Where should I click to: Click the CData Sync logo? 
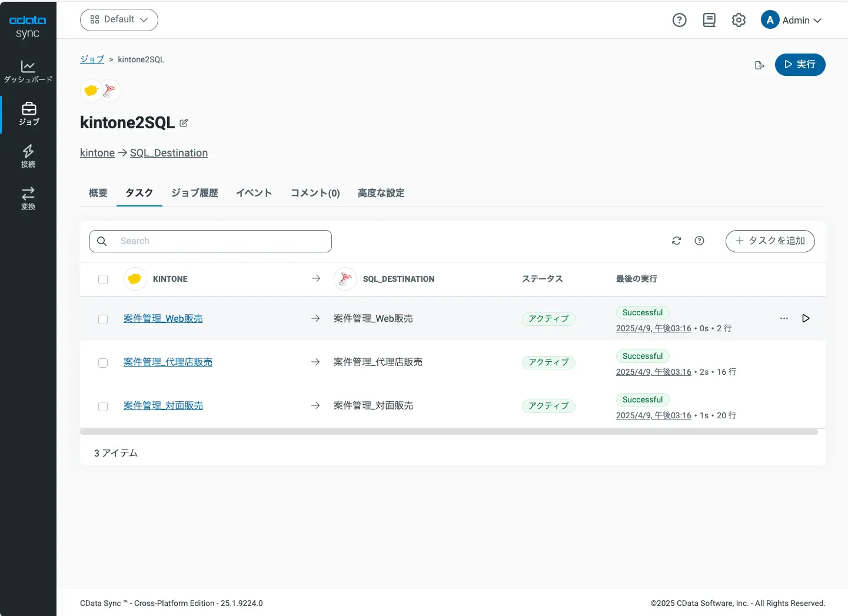pyautogui.click(x=28, y=26)
